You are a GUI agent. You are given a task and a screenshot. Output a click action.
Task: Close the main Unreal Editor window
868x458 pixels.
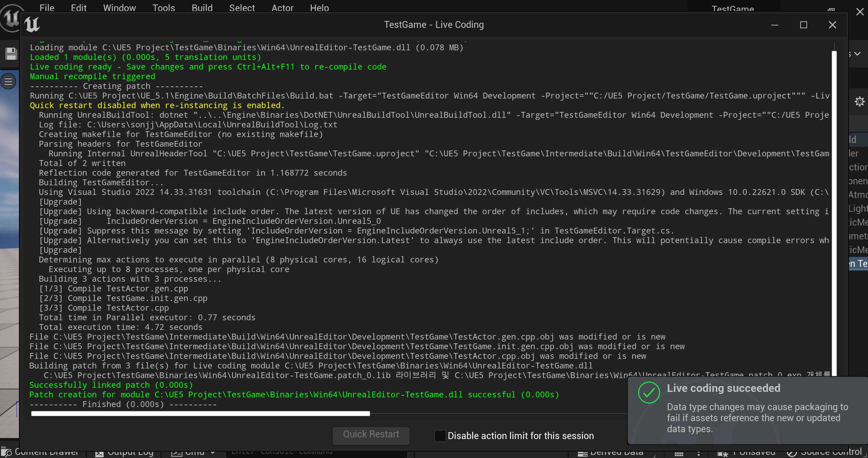860,12
